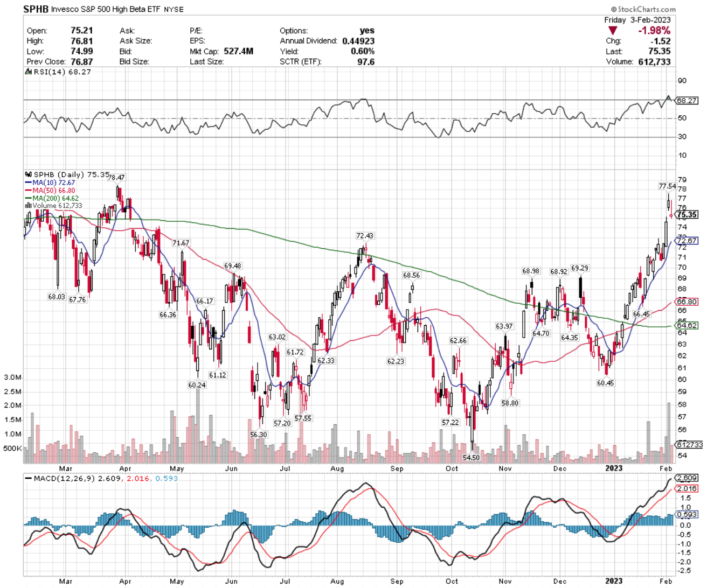Image resolution: width=707 pixels, height=588 pixels.
Task: Click the Chg value -1.52
Action: [x=661, y=41]
